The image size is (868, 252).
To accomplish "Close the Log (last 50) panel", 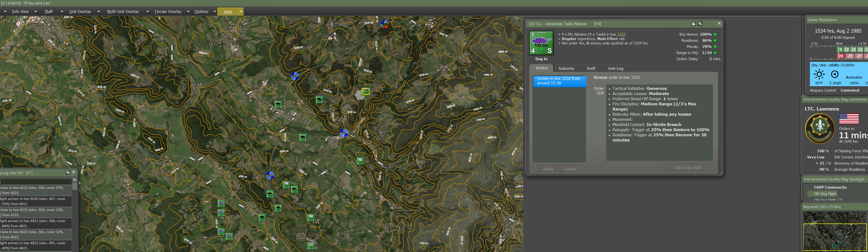I will [x=74, y=172].
